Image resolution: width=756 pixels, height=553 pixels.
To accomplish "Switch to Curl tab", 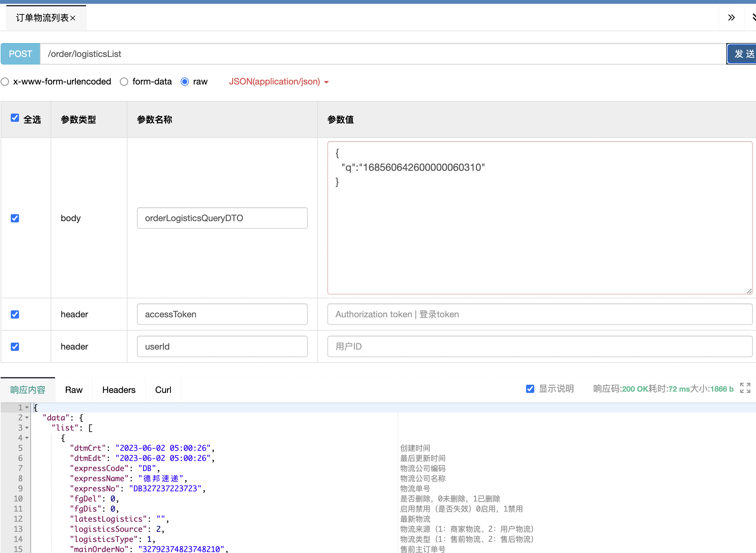I will tap(163, 390).
